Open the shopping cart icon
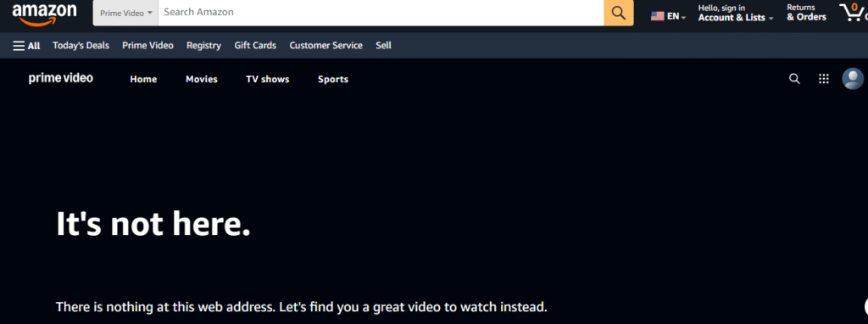Screen dimensions: 868x324 click(853, 12)
